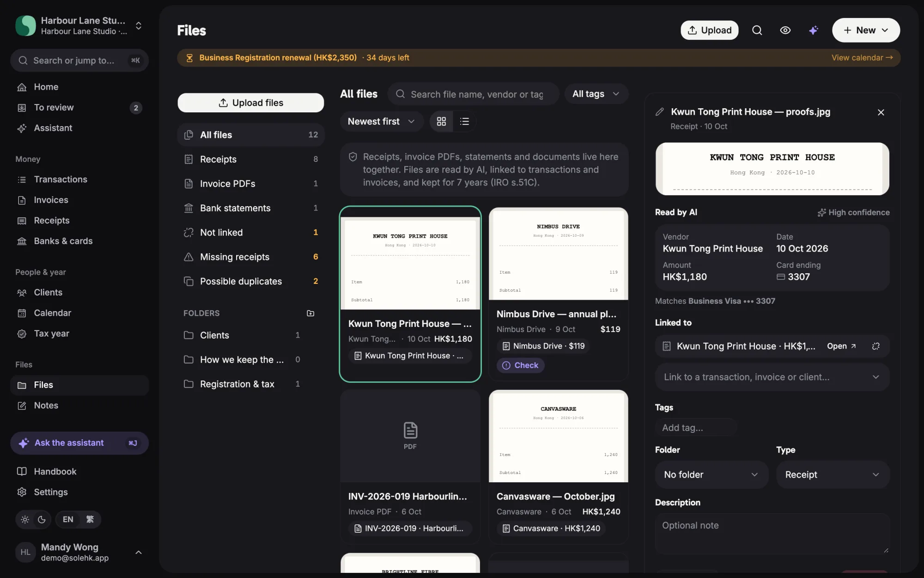Filter by Missing receipts

tap(250, 257)
